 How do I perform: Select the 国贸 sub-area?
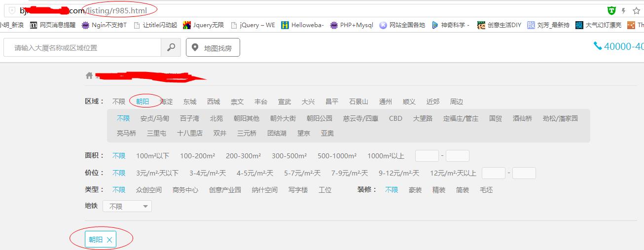[x=495, y=118]
